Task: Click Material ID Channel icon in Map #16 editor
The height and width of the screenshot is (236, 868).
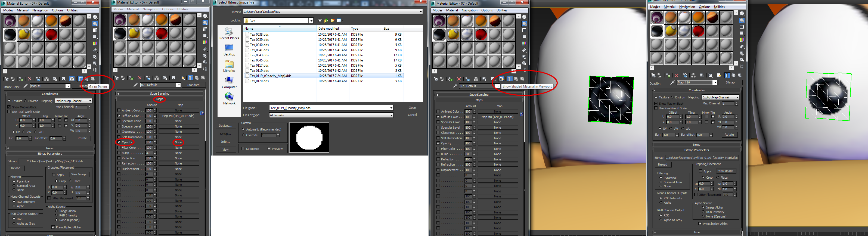Action: click(x=711, y=76)
